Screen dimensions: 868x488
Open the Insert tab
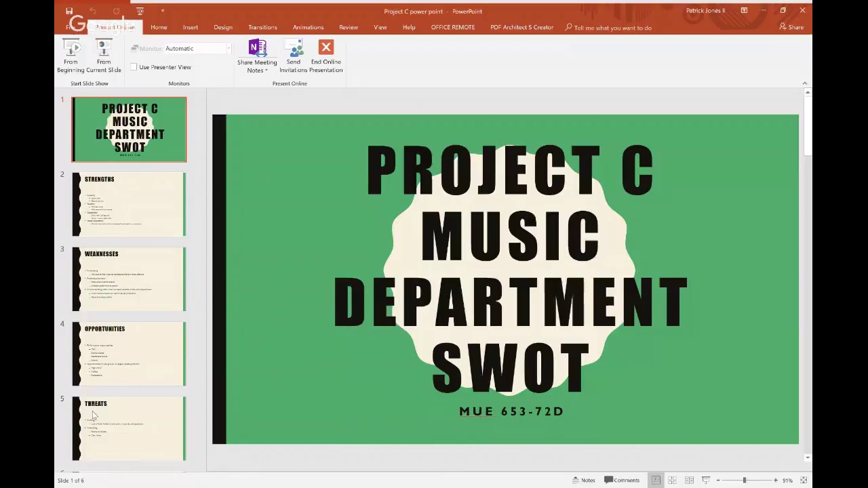coord(190,27)
